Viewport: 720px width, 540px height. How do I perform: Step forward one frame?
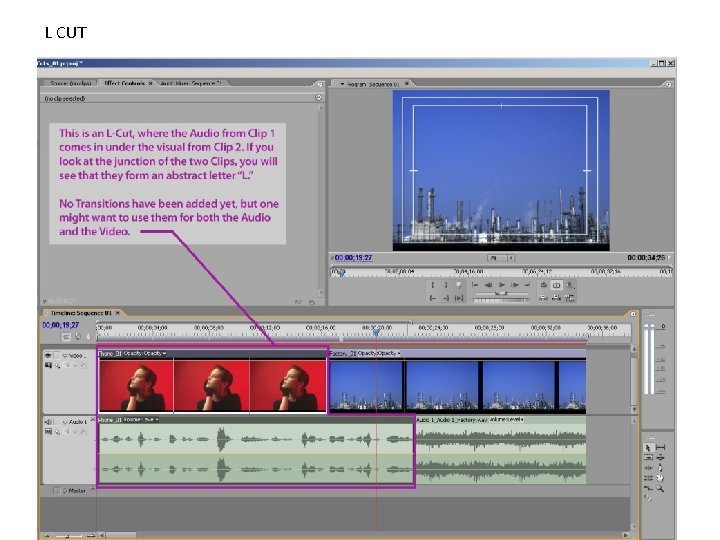click(x=515, y=285)
